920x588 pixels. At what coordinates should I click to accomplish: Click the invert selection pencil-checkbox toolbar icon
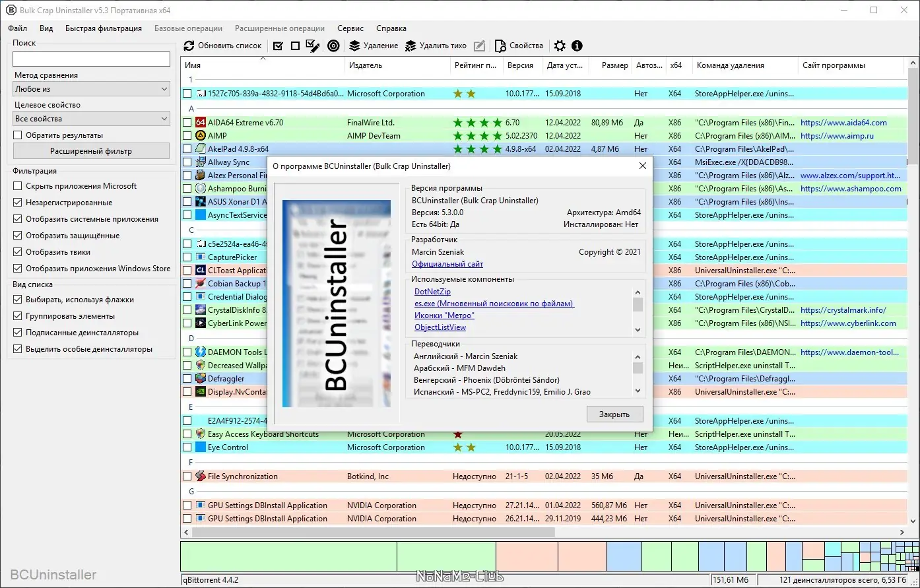[x=313, y=46]
